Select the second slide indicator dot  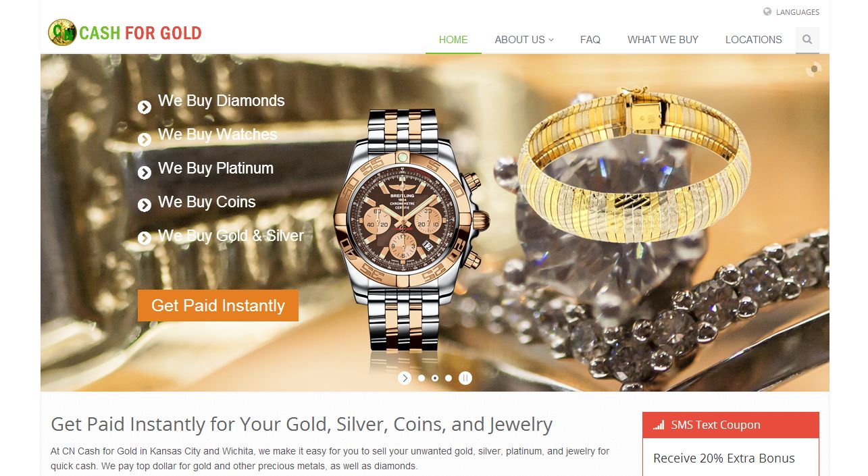(435, 378)
